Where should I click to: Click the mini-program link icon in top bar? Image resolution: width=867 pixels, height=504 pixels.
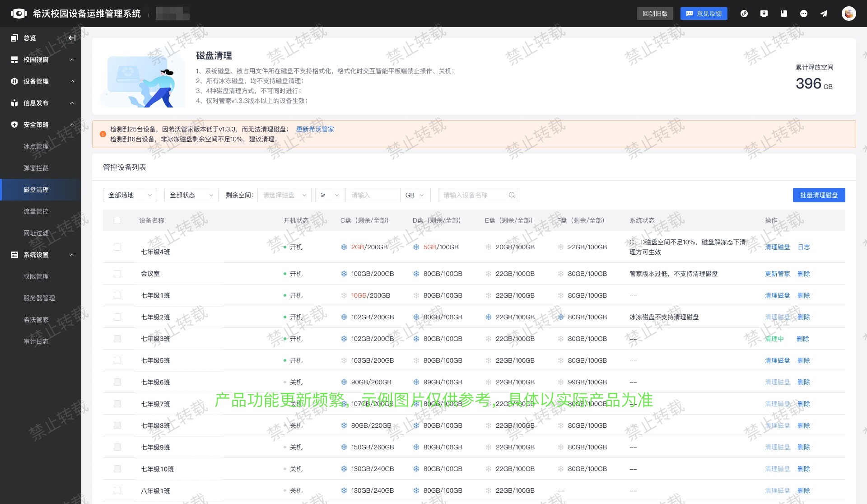point(744,14)
